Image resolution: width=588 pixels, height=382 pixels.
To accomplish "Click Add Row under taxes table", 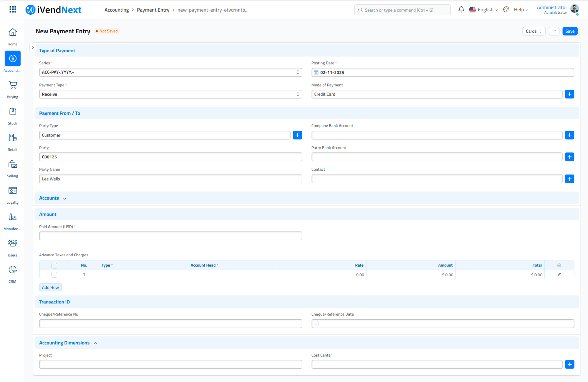I will 50,287.
